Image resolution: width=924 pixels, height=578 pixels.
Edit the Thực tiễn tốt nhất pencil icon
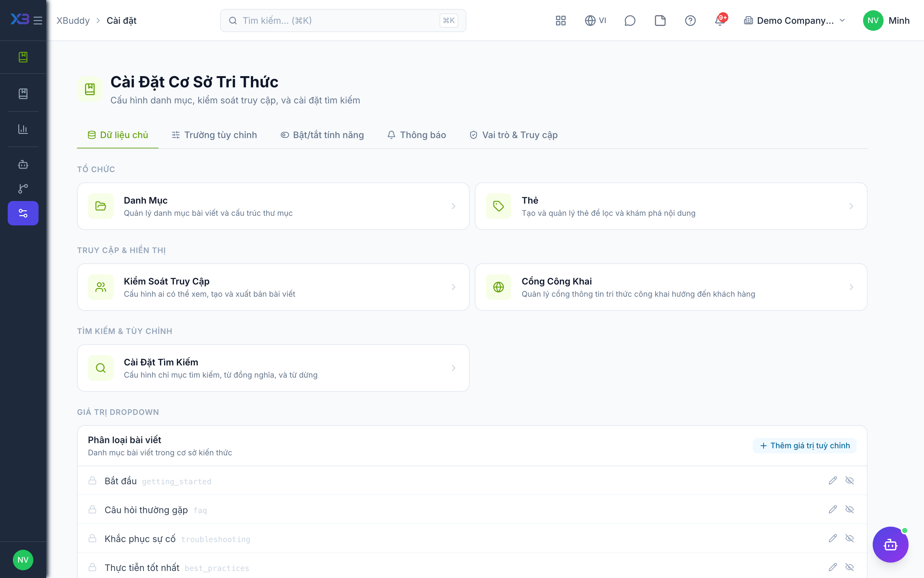click(833, 567)
